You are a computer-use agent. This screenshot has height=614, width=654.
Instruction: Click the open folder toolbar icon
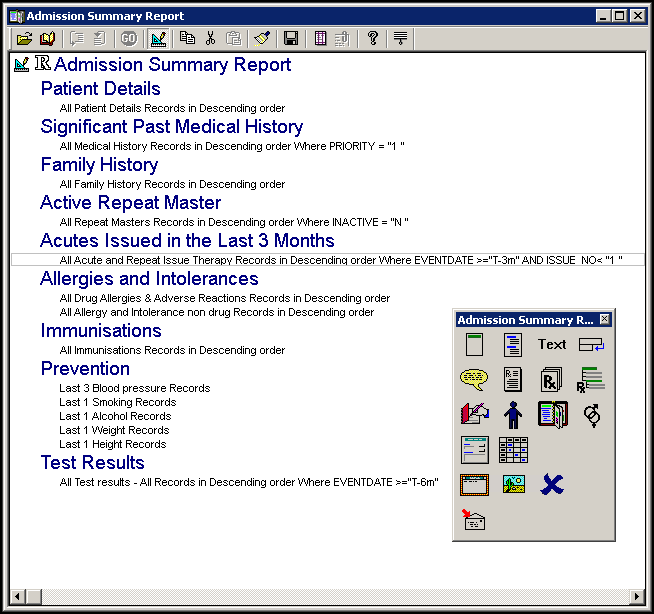(24, 39)
